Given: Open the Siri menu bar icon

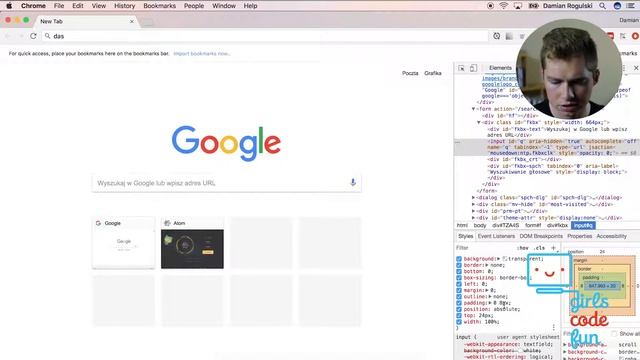Looking at the screenshot, I should (617, 6).
